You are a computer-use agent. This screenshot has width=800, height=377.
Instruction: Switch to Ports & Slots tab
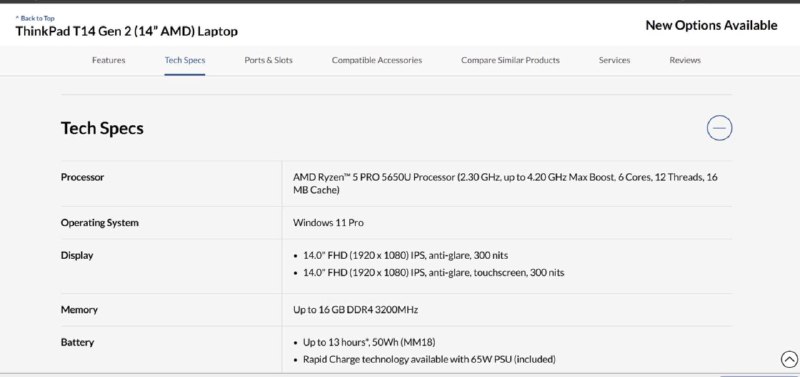pos(268,60)
